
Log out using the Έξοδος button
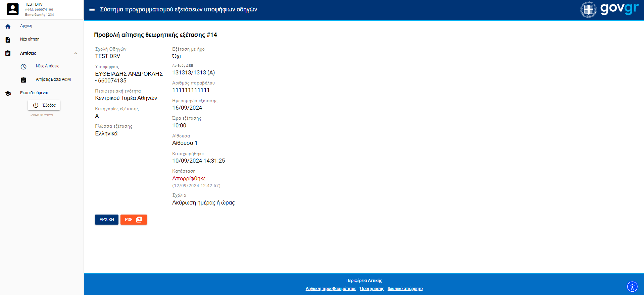[44, 105]
